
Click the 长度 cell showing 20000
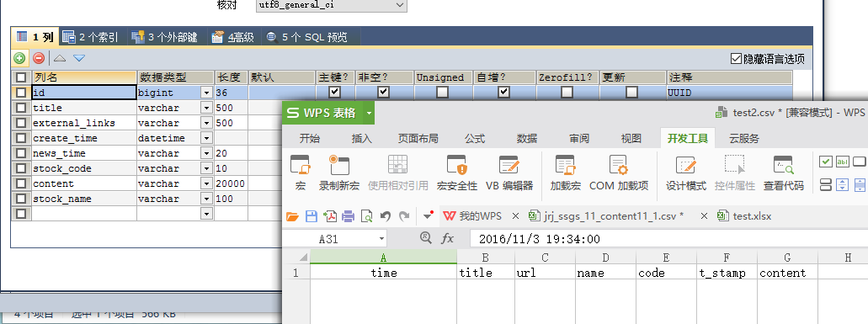(231, 183)
